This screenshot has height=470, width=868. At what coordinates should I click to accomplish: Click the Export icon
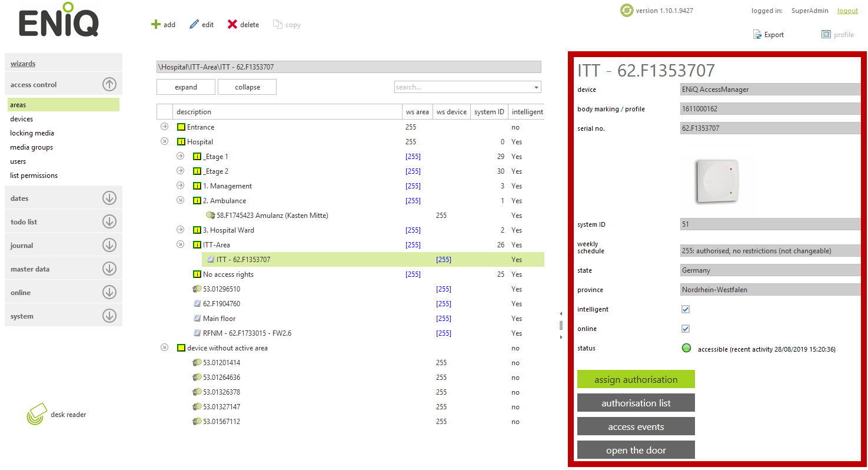coord(757,35)
